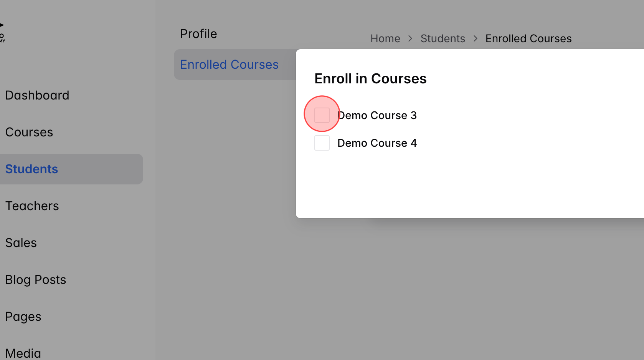644x360 pixels.
Task: Open the Media section
Action: click(x=23, y=352)
